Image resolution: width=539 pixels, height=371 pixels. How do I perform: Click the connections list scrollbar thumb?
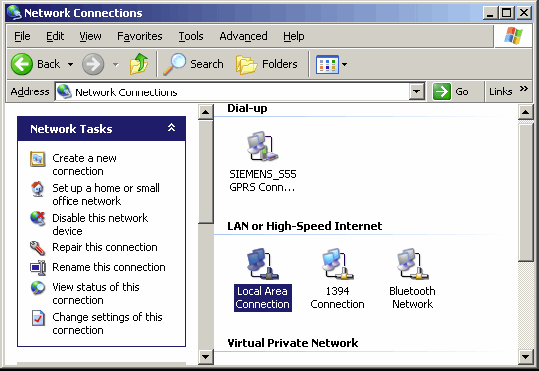[x=526, y=192]
